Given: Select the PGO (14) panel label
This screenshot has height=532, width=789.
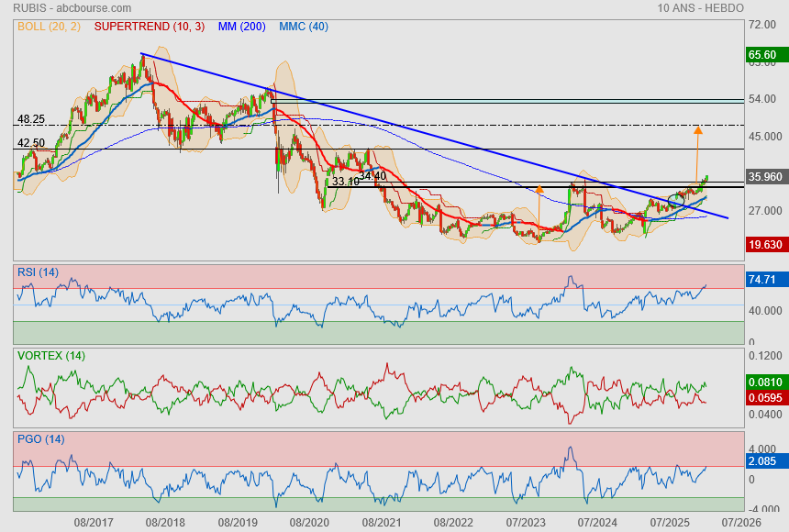Looking at the screenshot, I should [x=40, y=439].
